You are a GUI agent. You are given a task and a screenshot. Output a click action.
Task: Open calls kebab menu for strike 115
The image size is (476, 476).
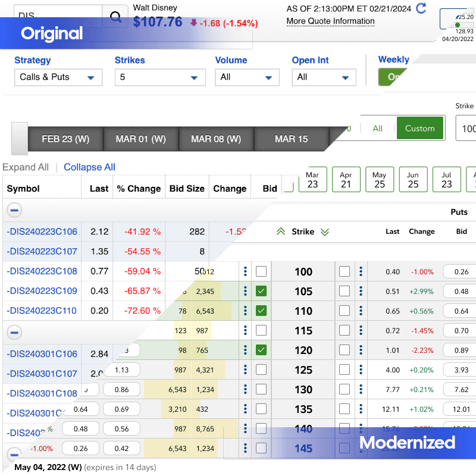click(245, 330)
